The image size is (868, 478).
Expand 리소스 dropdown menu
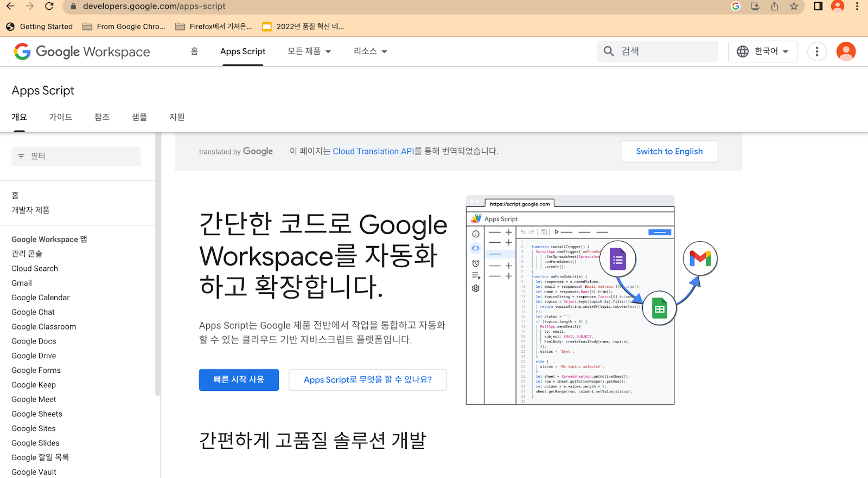tap(371, 51)
